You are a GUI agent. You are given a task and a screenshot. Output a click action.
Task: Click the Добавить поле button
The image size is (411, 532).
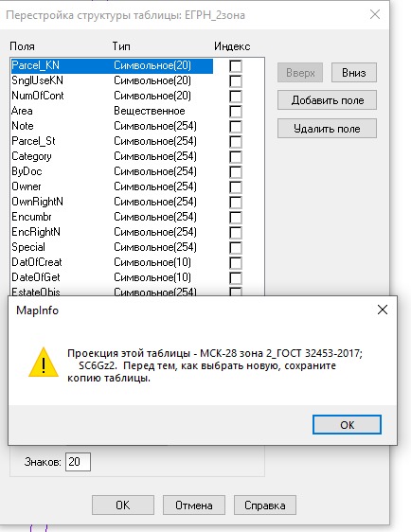coord(327,100)
